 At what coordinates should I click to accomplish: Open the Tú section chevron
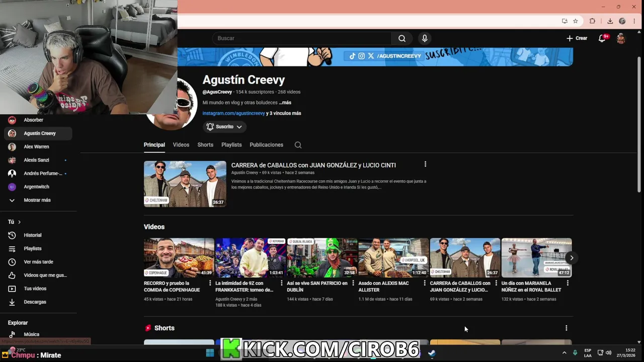[x=19, y=222]
